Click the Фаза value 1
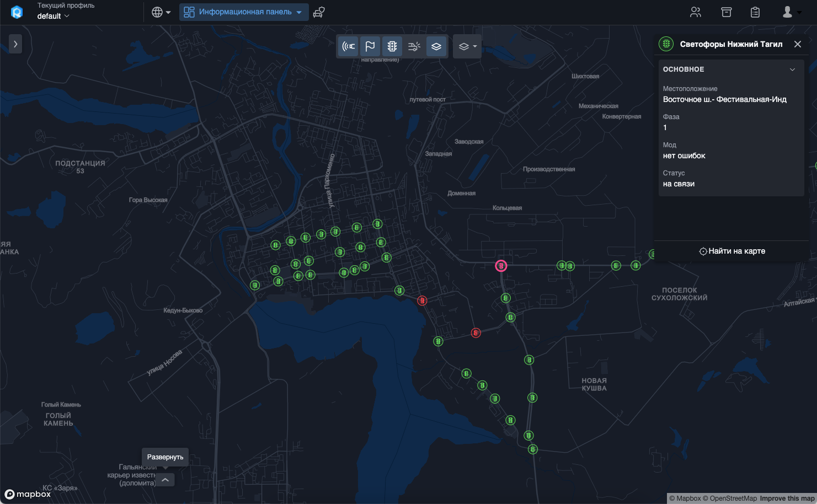 pos(665,128)
